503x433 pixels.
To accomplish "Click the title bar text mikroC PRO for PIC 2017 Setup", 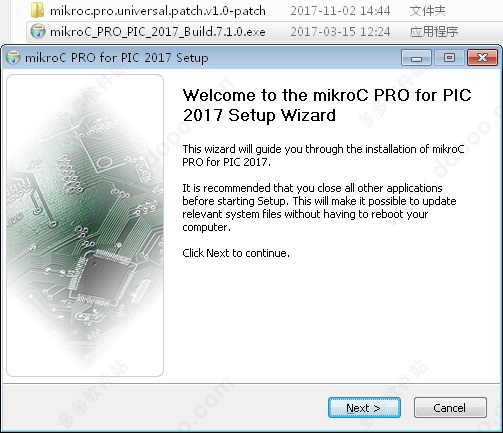I will pyautogui.click(x=117, y=58).
